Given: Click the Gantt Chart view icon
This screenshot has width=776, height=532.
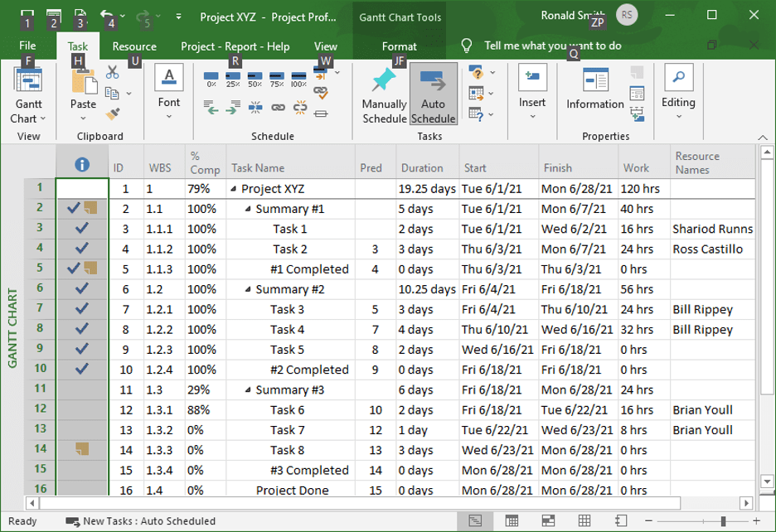Looking at the screenshot, I should [x=27, y=80].
